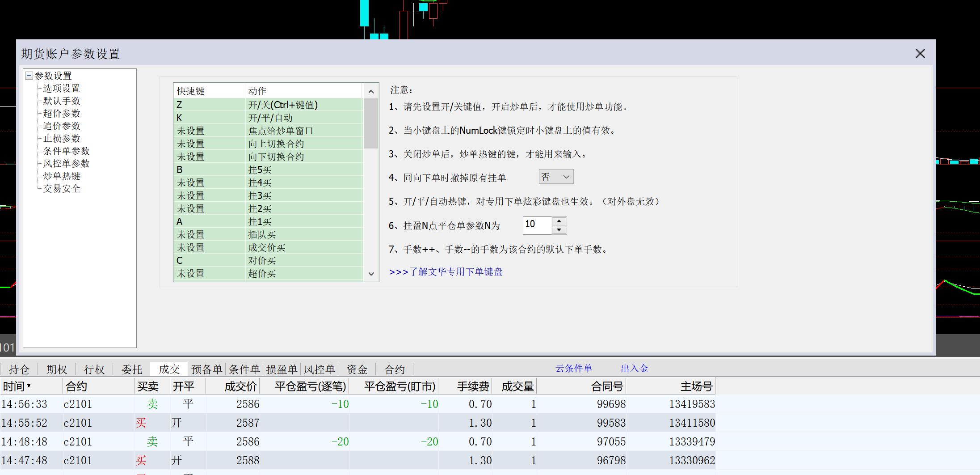The width and height of the screenshot is (980, 475).
Task: Select 选项设置 in the settings tree
Action: pos(61,89)
